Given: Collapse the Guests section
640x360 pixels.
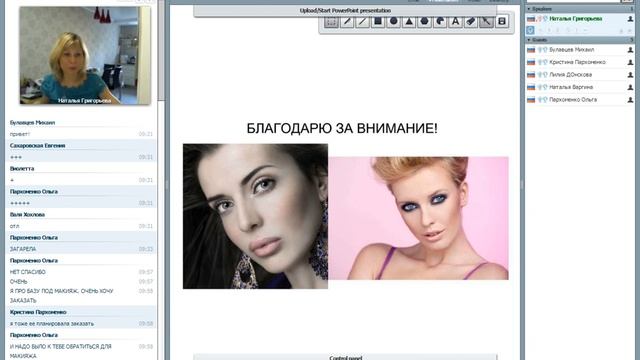Looking at the screenshot, I should click(x=529, y=40).
